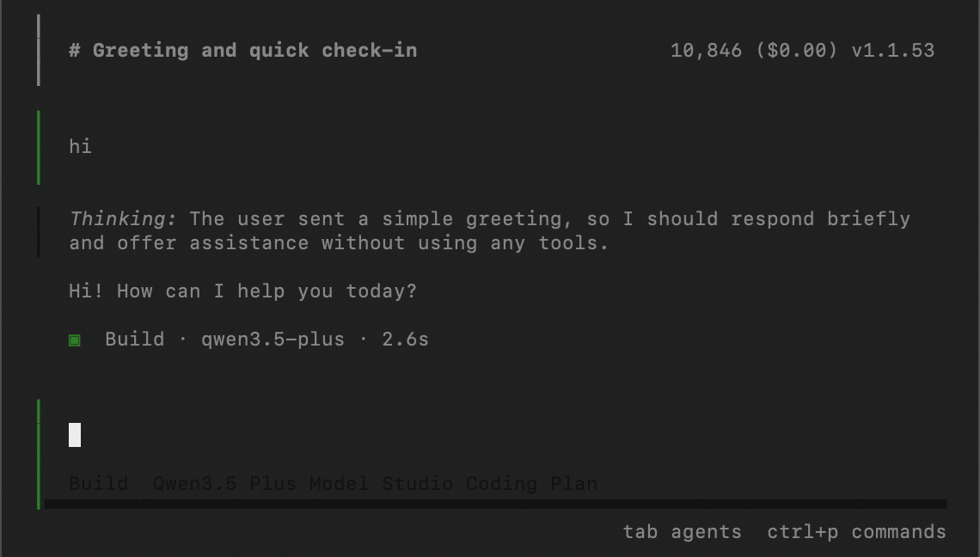980x557 pixels.
Task: Click the ($0.00) session cost
Action: point(796,51)
